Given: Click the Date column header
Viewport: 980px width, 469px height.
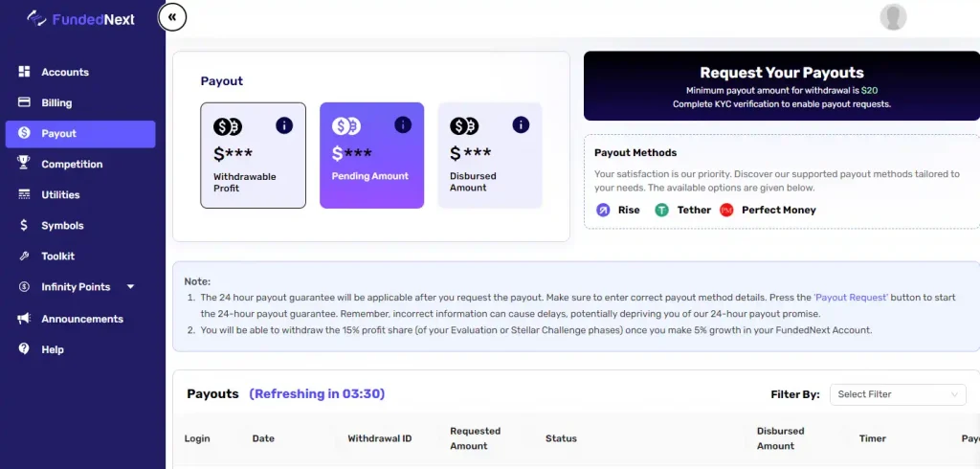Looking at the screenshot, I should (263, 438).
